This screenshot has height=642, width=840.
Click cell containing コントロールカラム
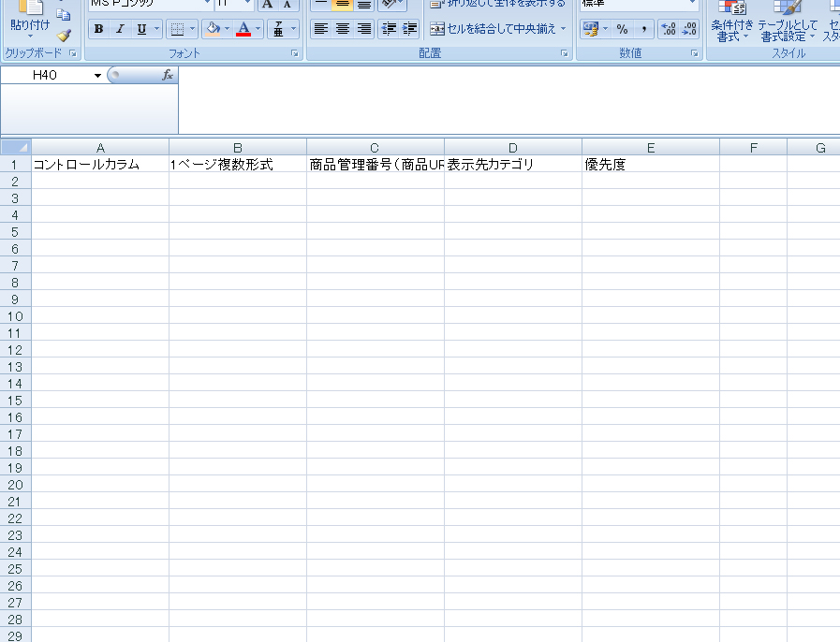(x=100, y=164)
